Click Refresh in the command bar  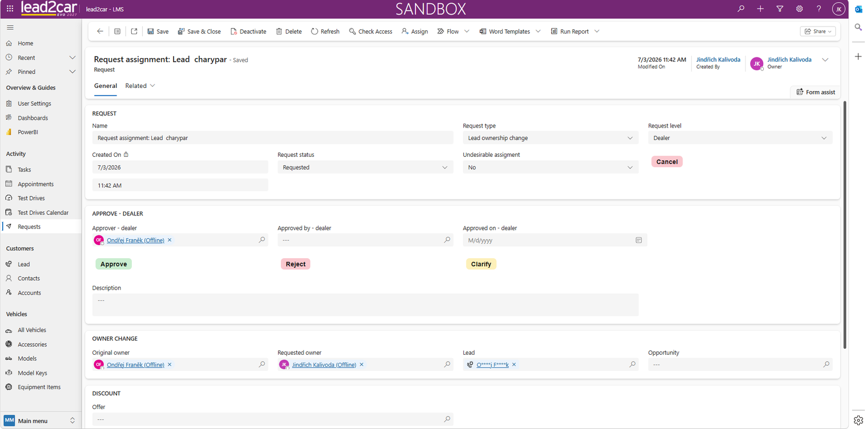pos(325,31)
